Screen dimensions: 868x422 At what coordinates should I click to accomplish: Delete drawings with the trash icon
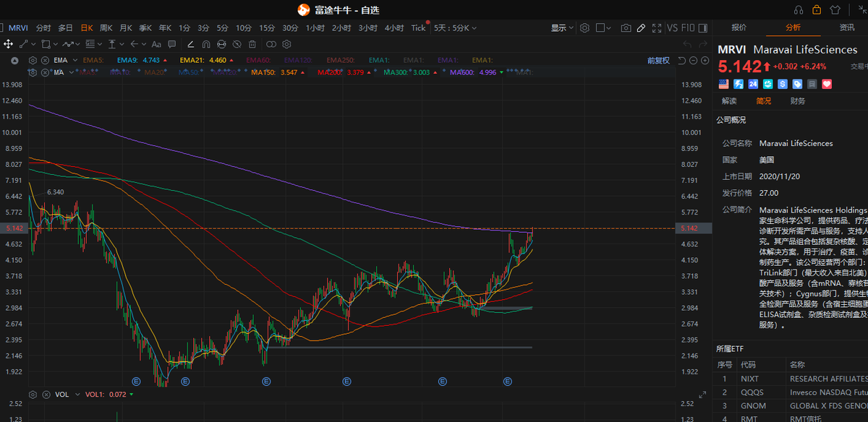(x=252, y=44)
